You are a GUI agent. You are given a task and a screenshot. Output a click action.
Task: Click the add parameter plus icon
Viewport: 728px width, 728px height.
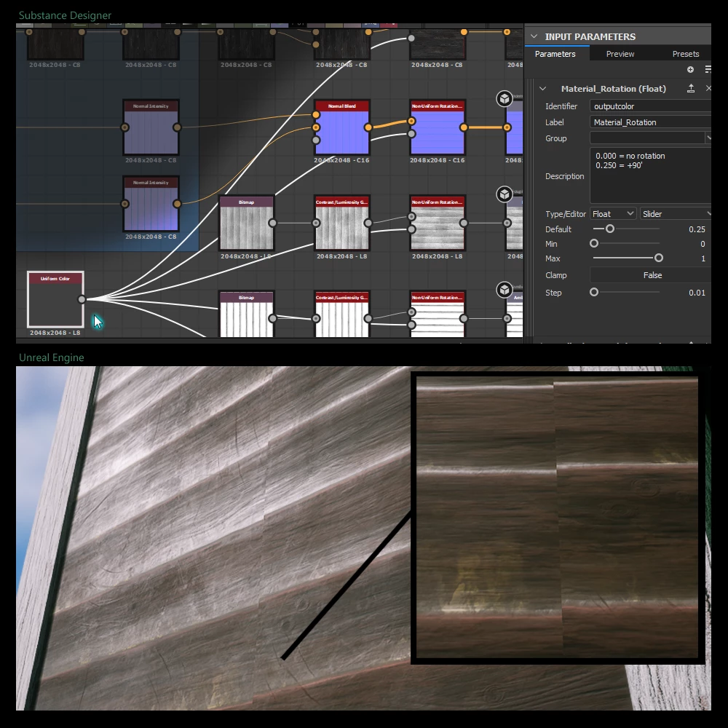click(x=690, y=69)
